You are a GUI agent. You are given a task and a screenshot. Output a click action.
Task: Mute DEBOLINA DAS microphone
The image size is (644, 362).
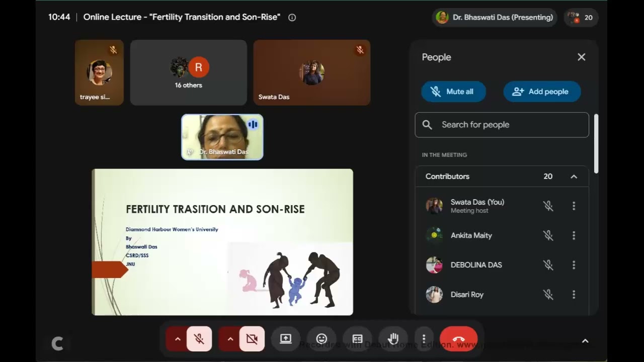pyautogui.click(x=548, y=265)
